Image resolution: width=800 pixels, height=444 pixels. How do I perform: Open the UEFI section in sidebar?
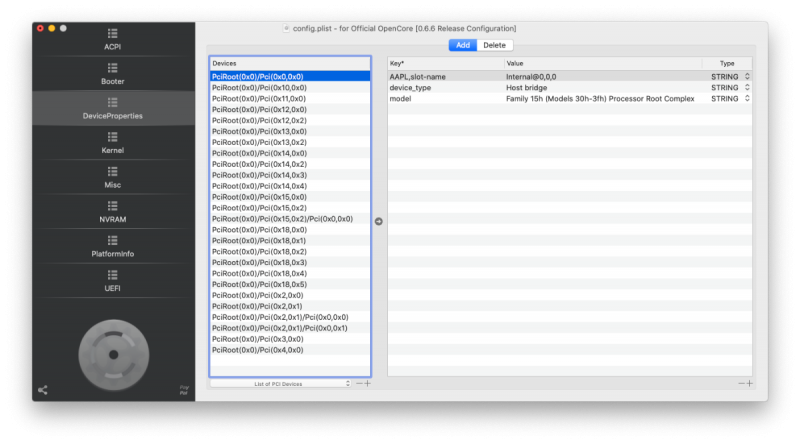coord(113,281)
